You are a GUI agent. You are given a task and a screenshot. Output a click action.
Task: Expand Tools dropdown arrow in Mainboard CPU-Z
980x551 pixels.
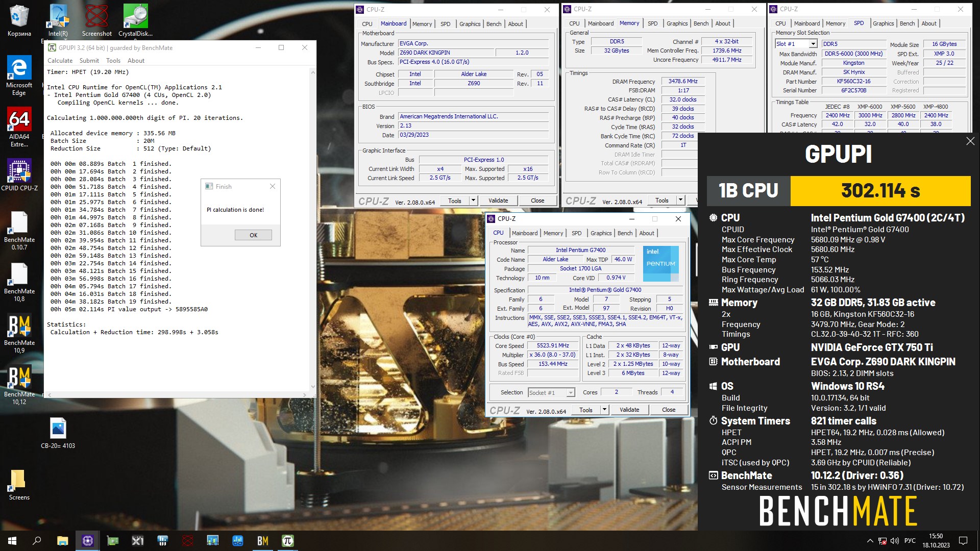click(x=473, y=201)
